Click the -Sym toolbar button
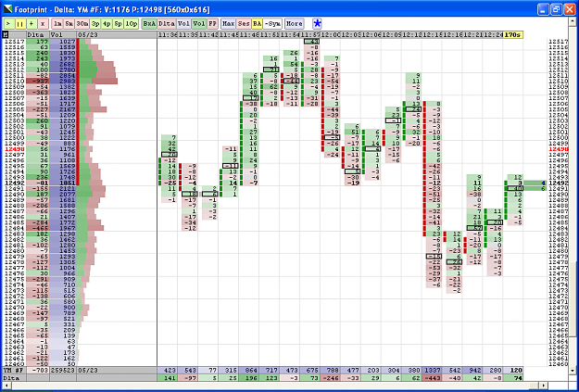This screenshot has width=579, height=392. point(272,24)
